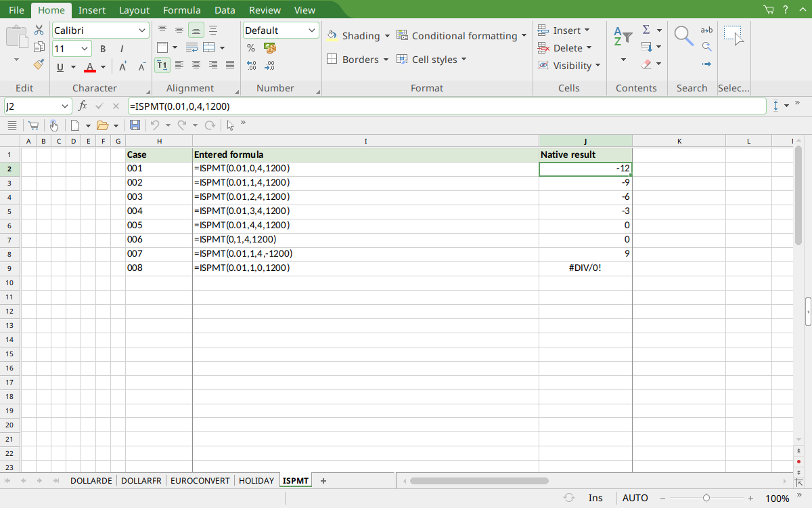
Task: Toggle align top vertical alignment
Action: (162, 30)
